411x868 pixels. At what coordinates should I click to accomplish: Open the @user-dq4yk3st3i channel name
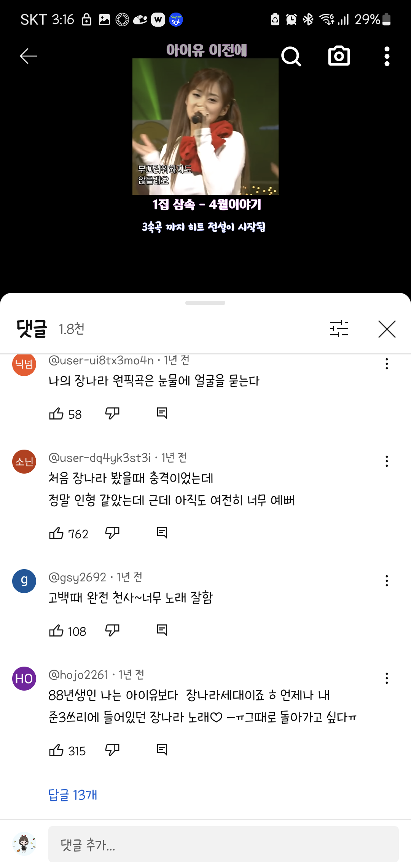pos(99,458)
